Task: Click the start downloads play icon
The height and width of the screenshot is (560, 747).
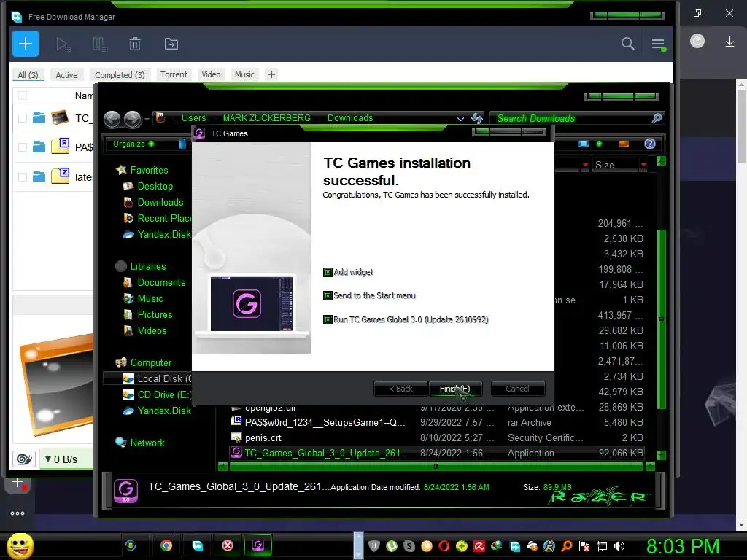Action: [63, 44]
